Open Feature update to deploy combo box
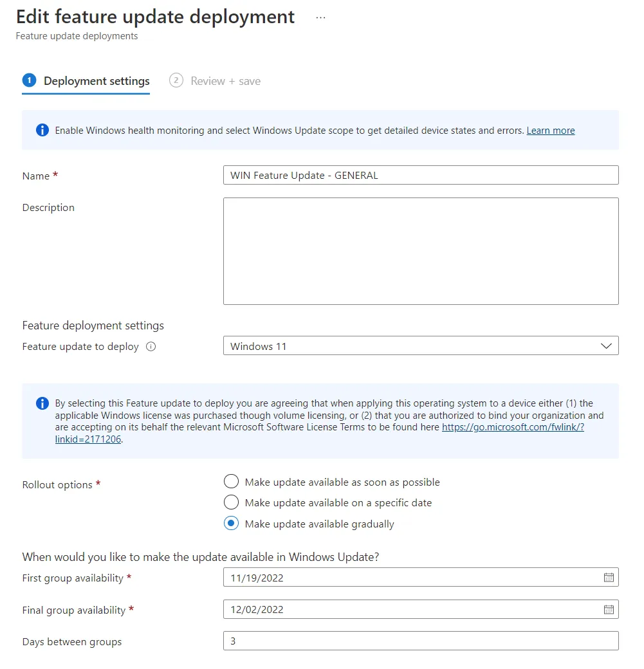Viewport: 644px width, 669px height. pyautogui.click(x=421, y=345)
